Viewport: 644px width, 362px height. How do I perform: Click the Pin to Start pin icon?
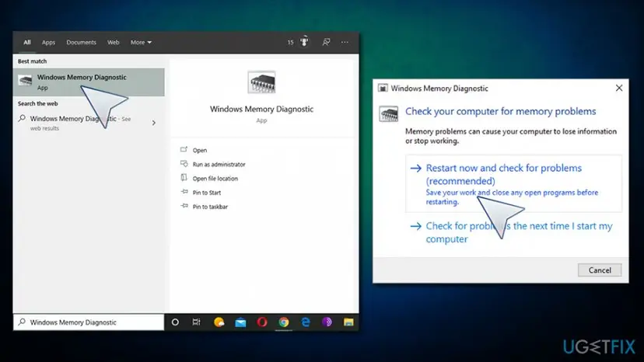[x=184, y=192]
